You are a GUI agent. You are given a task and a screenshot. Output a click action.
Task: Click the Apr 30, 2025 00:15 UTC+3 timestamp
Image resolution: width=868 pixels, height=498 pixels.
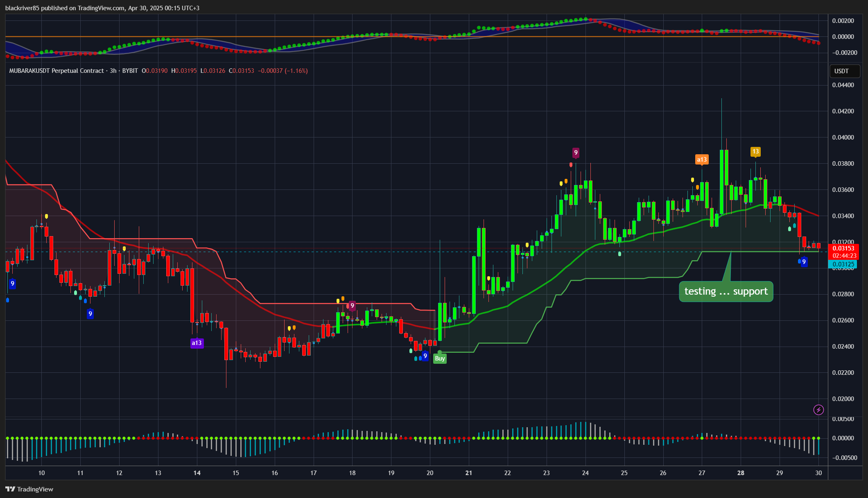(x=164, y=8)
